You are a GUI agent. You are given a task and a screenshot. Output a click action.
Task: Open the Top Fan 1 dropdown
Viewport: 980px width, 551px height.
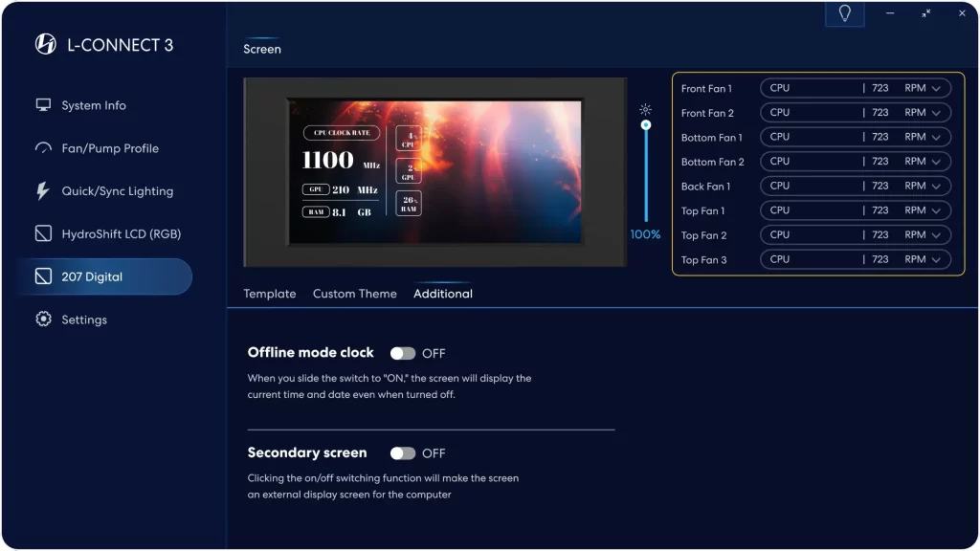855,210
